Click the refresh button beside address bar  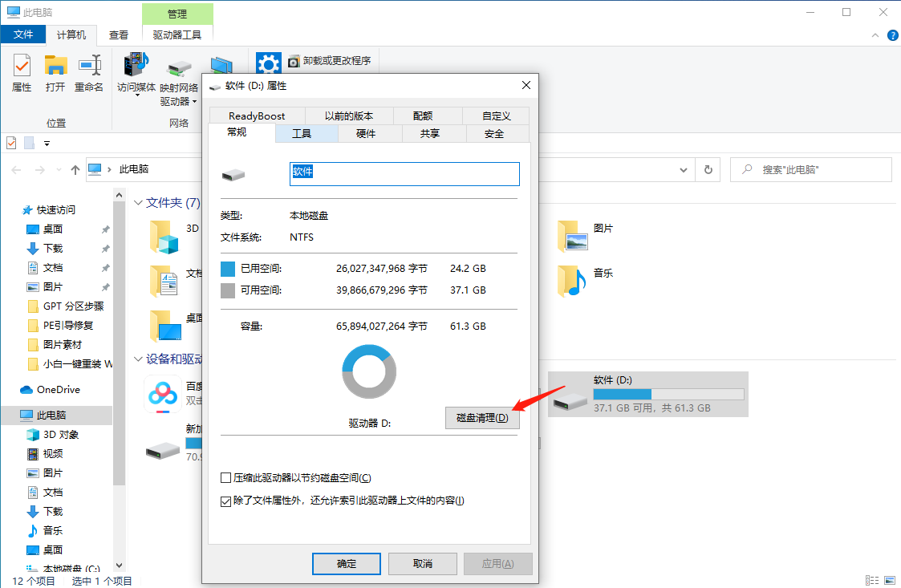[x=708, y=169]
